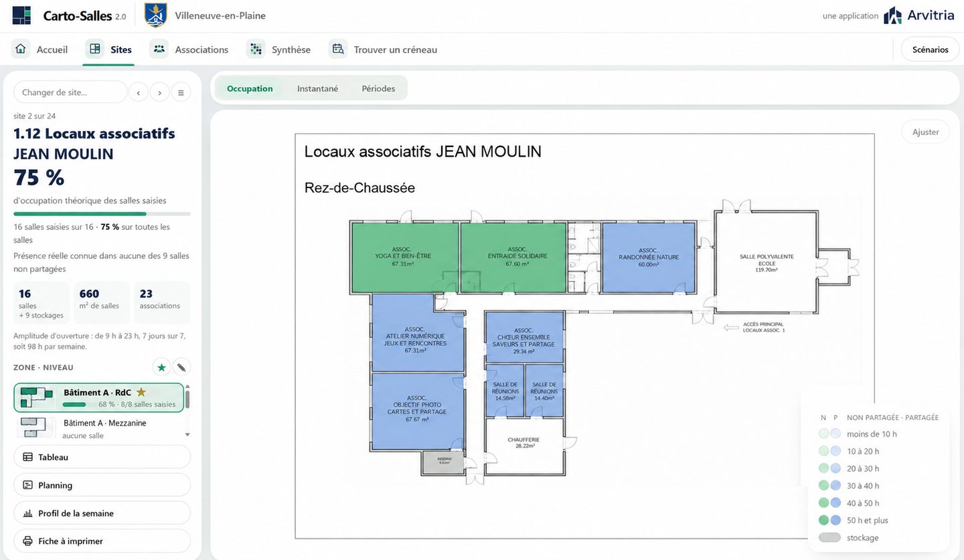Image resolution: width=964 pixels, height=560 pixels.
Task: Click the 23 associations stat card
Action: 162,302
